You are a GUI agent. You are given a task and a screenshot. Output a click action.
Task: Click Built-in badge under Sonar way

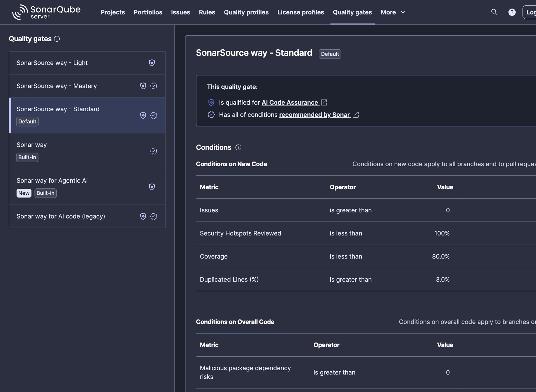pos(27,157)
